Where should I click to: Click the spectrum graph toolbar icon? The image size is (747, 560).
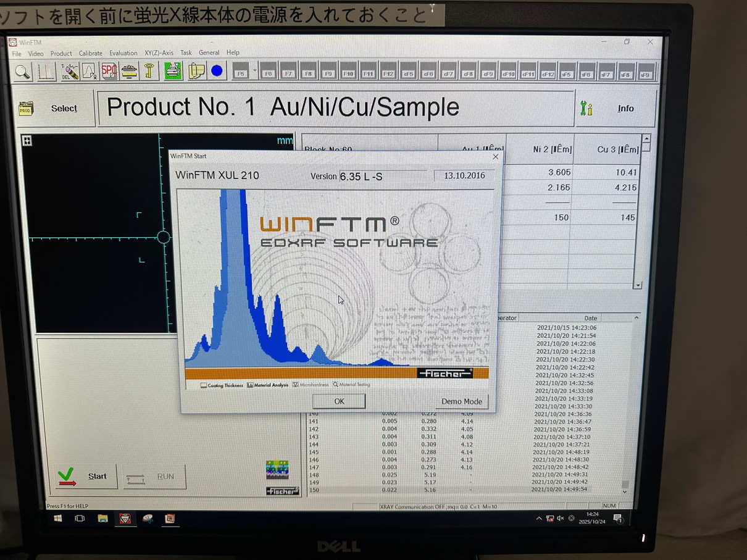[x=46, y=72]
